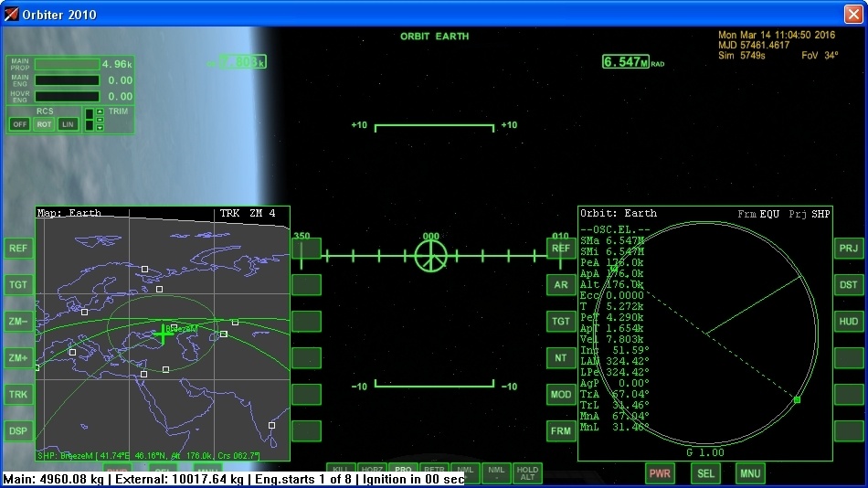Turn RCS OFF
The width and height of the screenshot is (868, 488).
click(x=20, y=124)
